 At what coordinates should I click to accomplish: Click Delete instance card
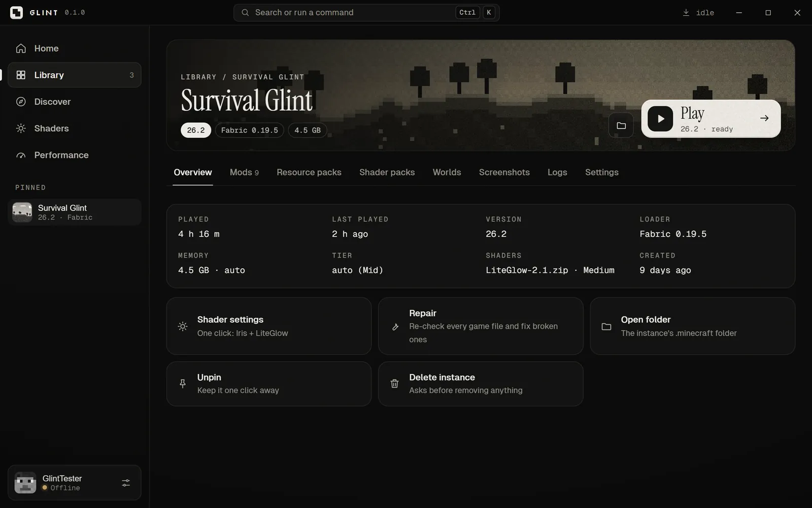point(481,384)
